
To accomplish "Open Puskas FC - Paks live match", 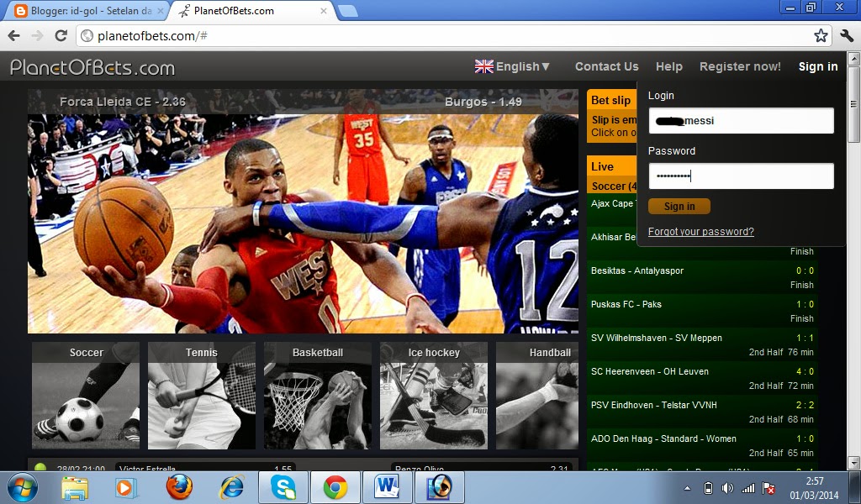I will 702,311.
